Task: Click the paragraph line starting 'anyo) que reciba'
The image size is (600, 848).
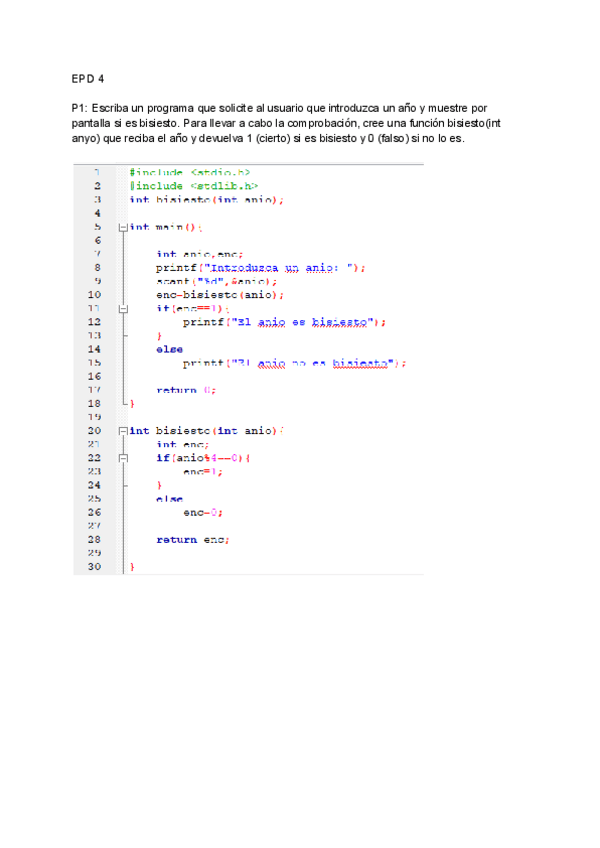Action: [268, 138]
